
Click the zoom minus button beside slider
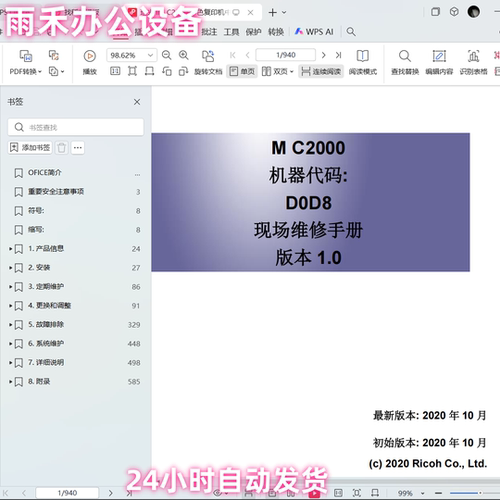(x=439, y=493)
